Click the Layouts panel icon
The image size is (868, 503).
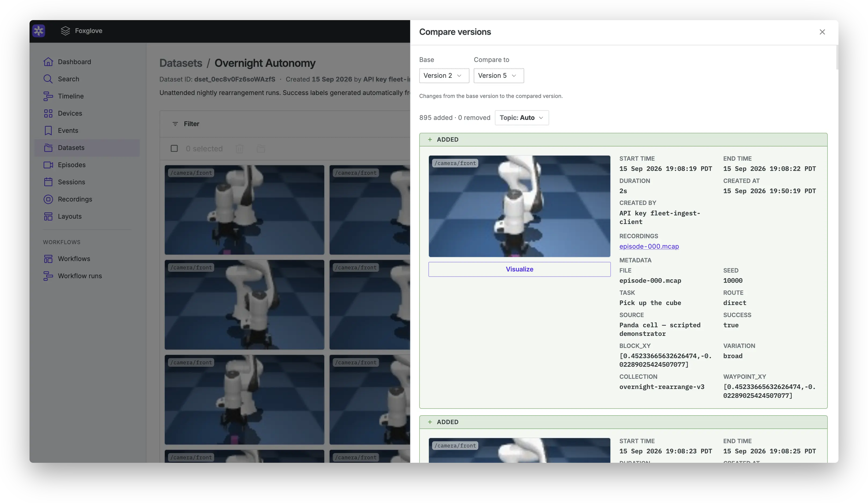[x=48, y=216]
